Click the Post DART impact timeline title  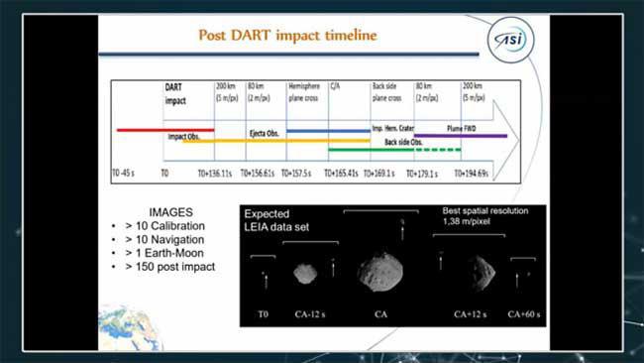(288, 36)
